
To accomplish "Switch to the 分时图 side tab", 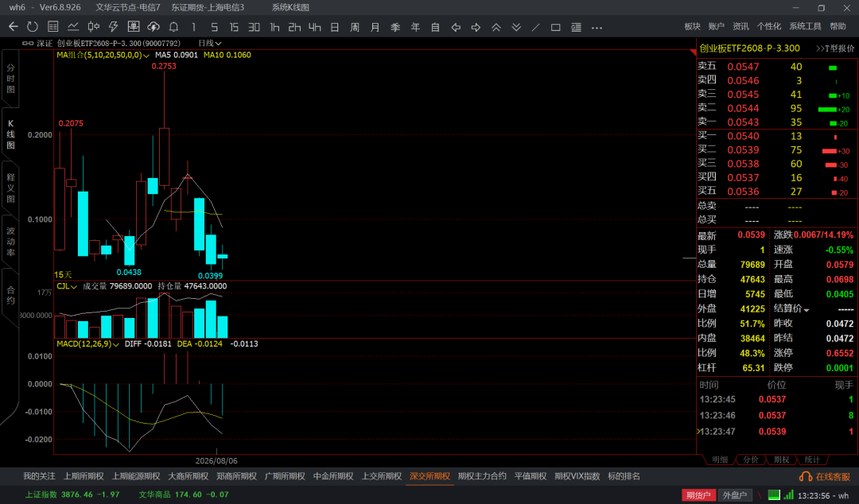I will click(x=10, y=79).
